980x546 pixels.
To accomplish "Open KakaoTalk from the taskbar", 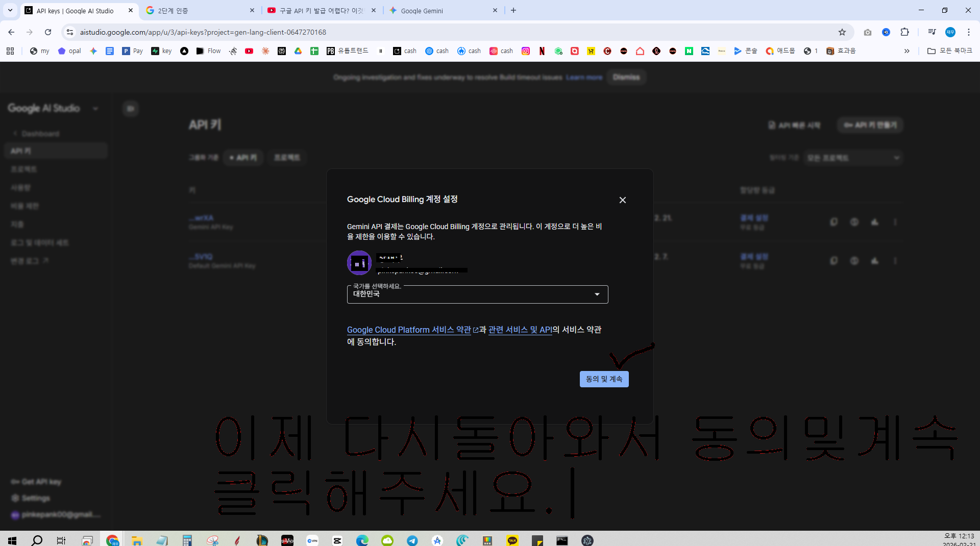I will (x=512, y=540).
